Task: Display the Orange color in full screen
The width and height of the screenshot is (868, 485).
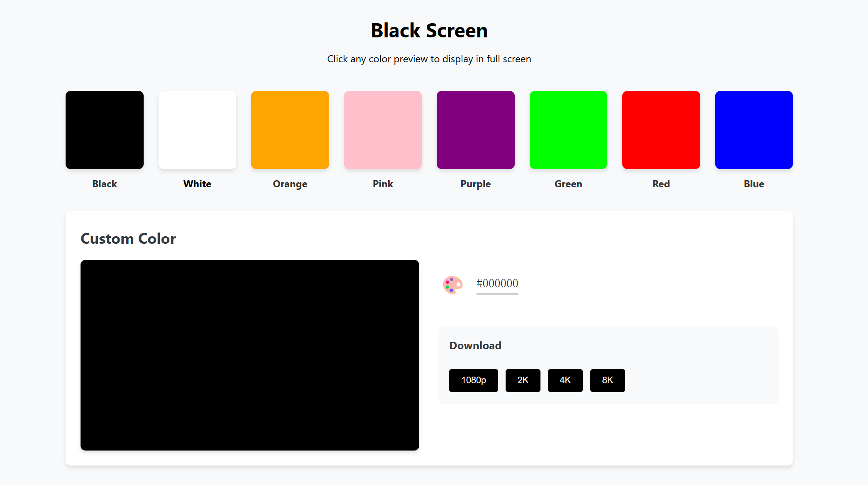Action: 290,130
